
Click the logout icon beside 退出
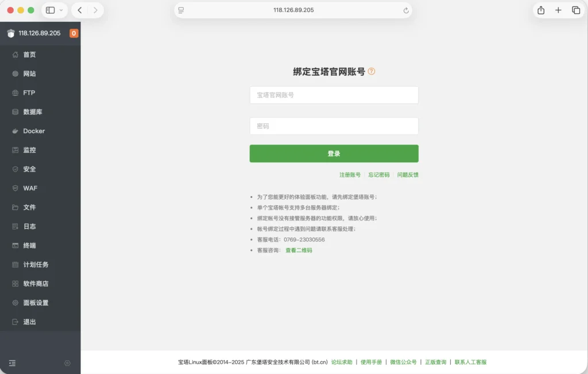16,322
